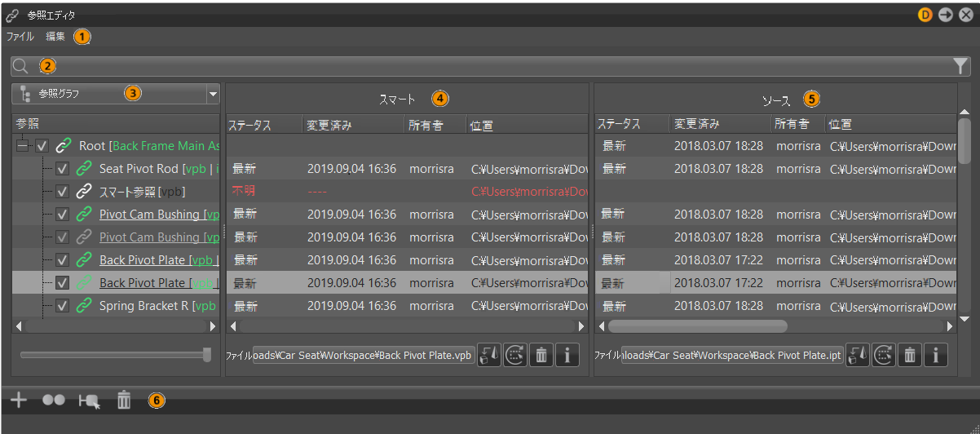This screenshot has height=434, width=980.
Task: Click the reload icon in スマート panel
Action: [x=515, y=356]
